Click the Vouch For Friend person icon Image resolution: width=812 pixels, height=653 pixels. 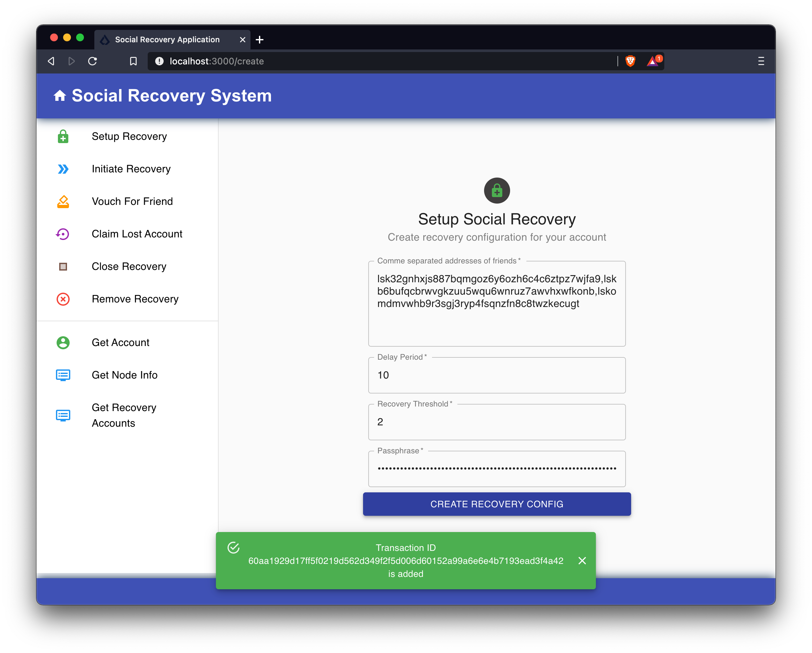[63, 201]
